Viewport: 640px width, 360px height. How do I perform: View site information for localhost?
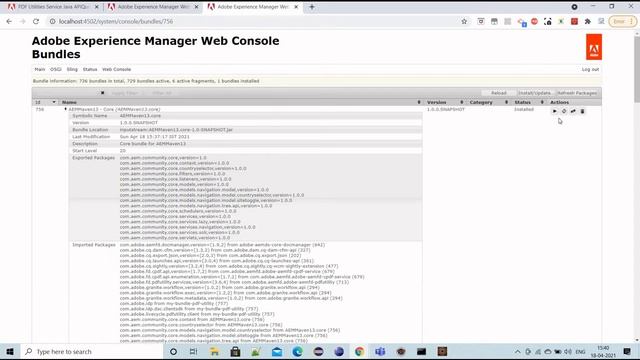point(52,21)
